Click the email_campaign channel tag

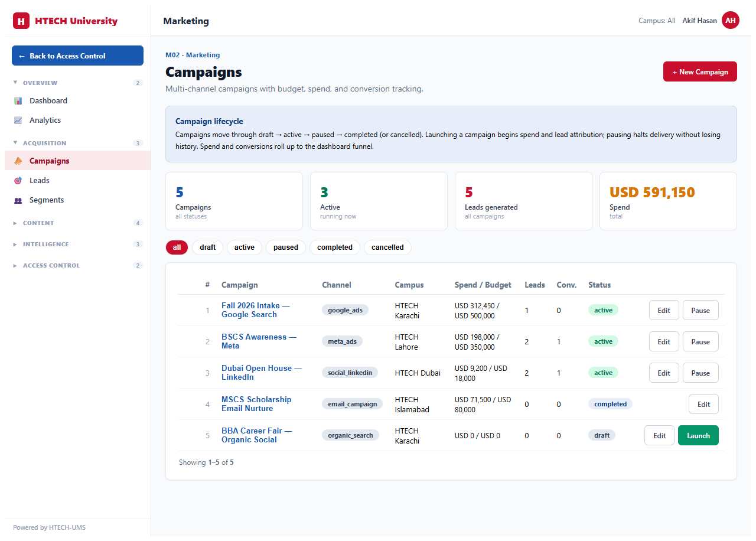tap(352, 404)
